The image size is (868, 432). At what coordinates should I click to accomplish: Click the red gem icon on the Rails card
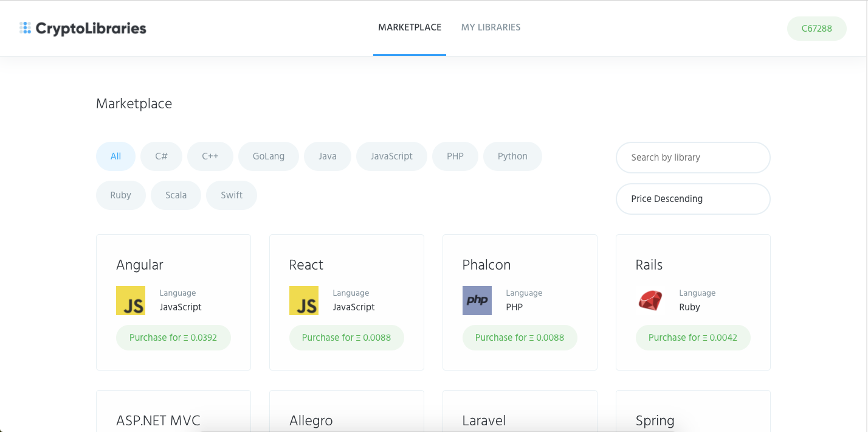(650, 300)
